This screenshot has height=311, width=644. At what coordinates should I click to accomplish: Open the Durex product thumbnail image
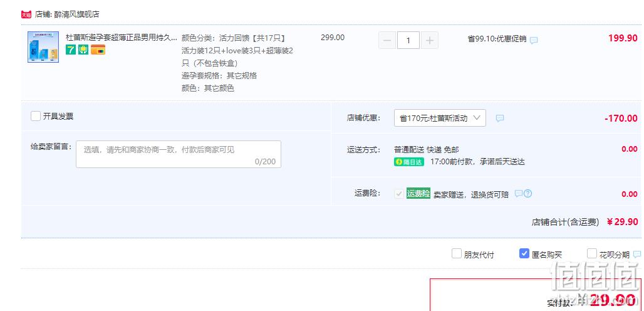[43, 47]
